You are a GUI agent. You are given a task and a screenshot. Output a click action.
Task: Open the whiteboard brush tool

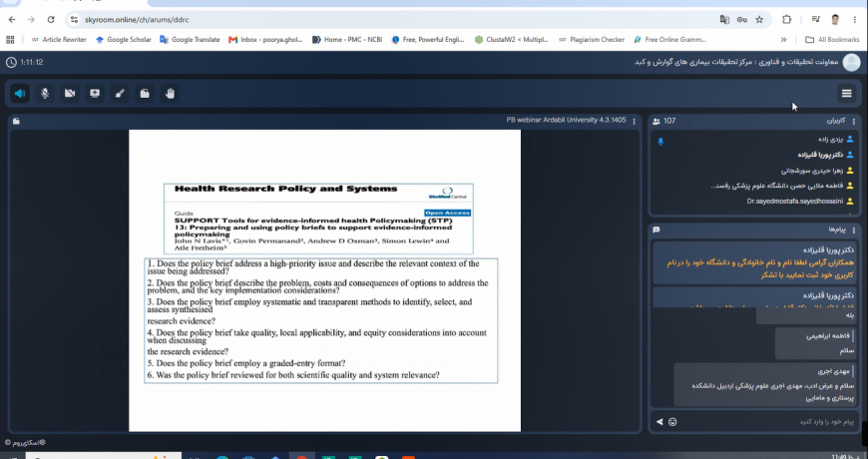coord(120,94)
